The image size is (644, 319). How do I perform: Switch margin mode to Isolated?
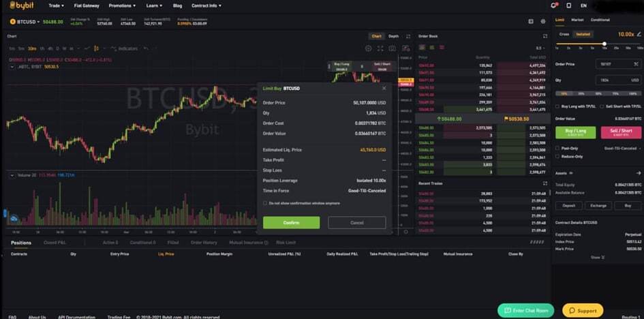pyautogui.click(x=583, y=35)
